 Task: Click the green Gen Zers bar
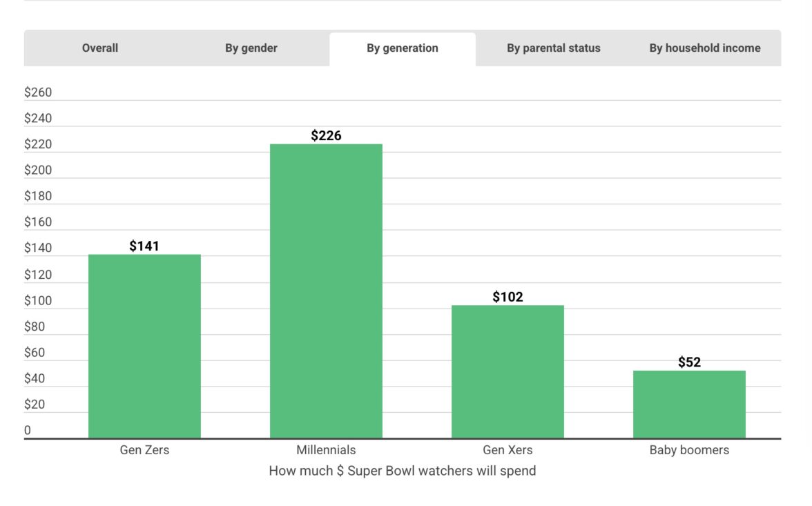[x=144, y=346]
